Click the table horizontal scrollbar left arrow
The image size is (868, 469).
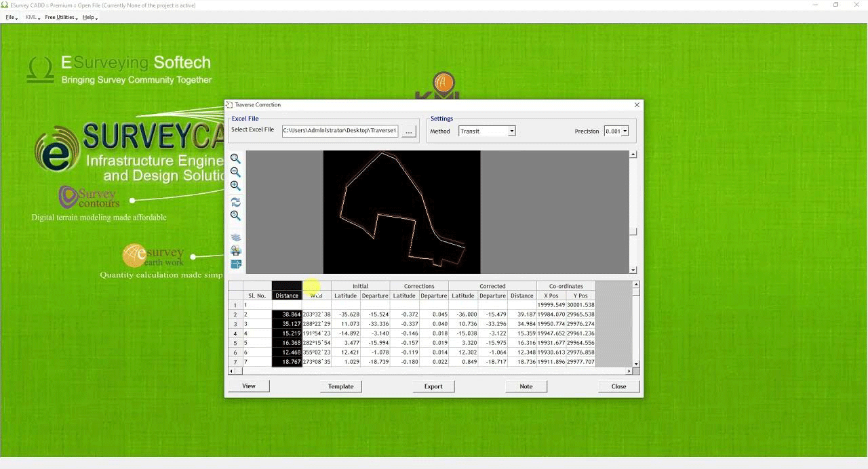231,371
